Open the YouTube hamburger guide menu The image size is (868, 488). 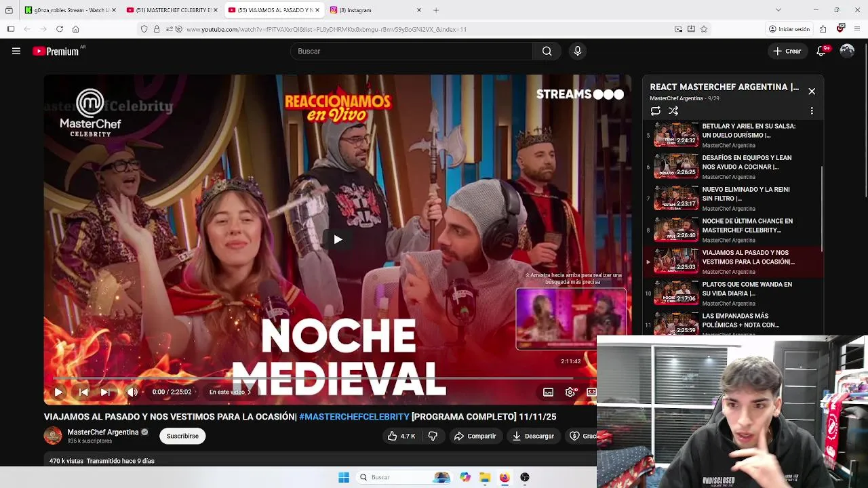tap(16, 51)
